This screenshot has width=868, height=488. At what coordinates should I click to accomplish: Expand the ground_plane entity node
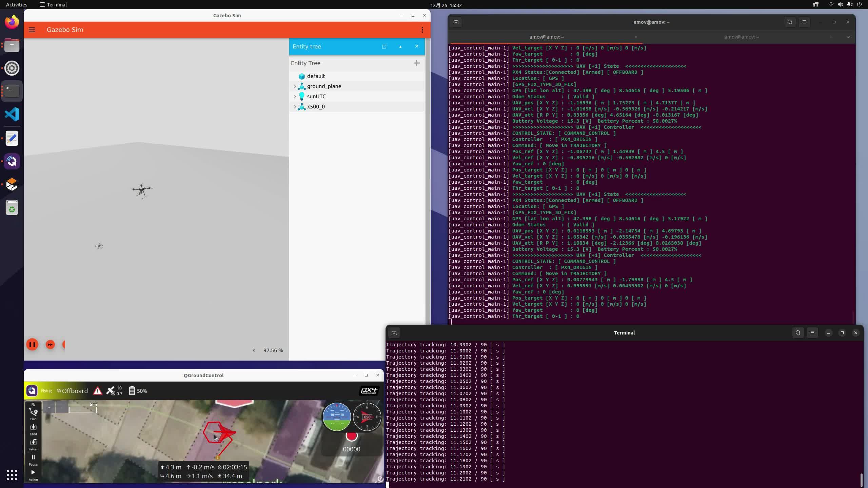pyautogui.click(x=295, y=86)
